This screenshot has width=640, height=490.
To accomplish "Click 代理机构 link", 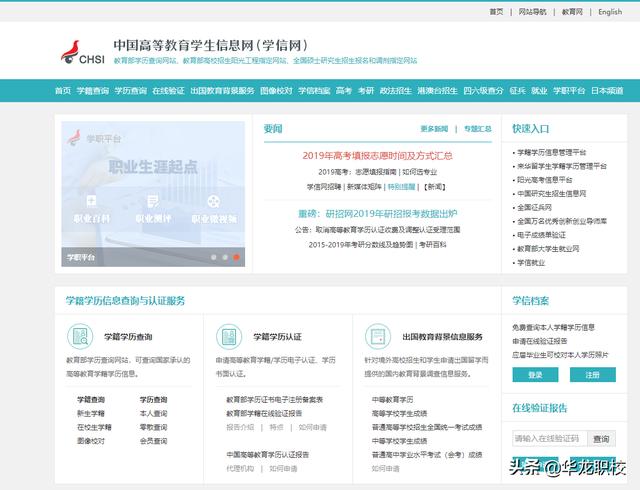I will coord(240,468).
